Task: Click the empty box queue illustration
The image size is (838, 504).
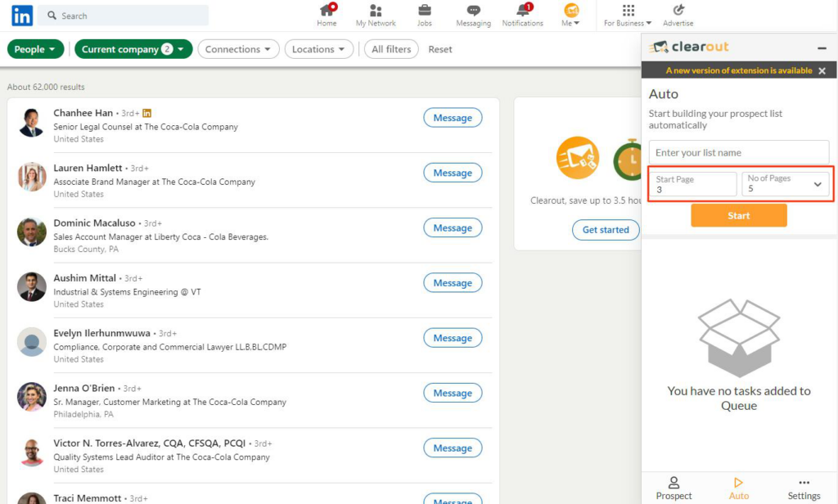Action: click(739, 338)
